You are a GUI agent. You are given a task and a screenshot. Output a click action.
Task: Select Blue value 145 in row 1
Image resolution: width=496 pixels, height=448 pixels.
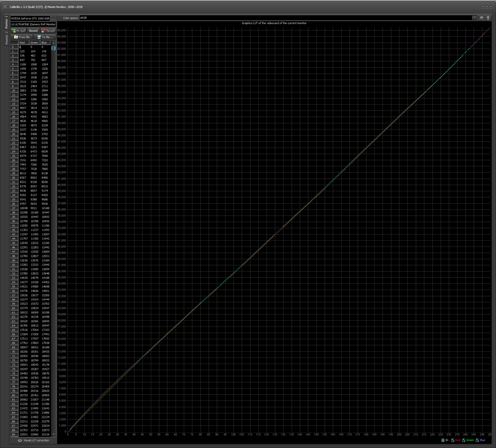point(46,51)
